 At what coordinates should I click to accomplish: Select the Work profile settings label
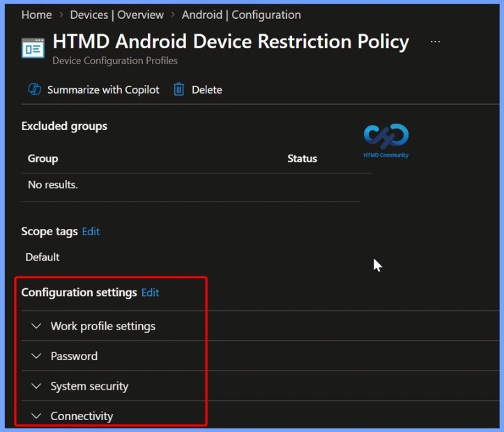tap(103, 326)
